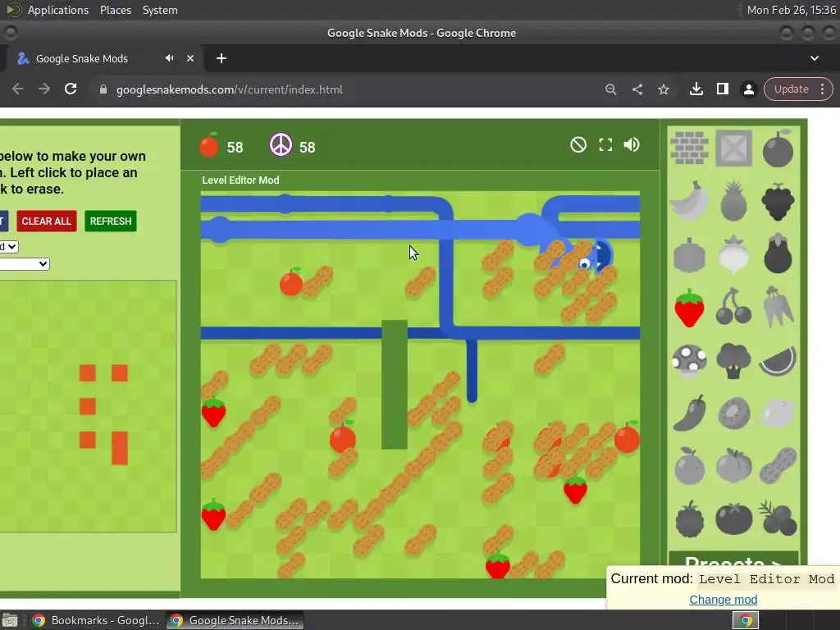The image size is (840, 630).
Task: Click the apple score icon
Action: (x=209, y=145)
